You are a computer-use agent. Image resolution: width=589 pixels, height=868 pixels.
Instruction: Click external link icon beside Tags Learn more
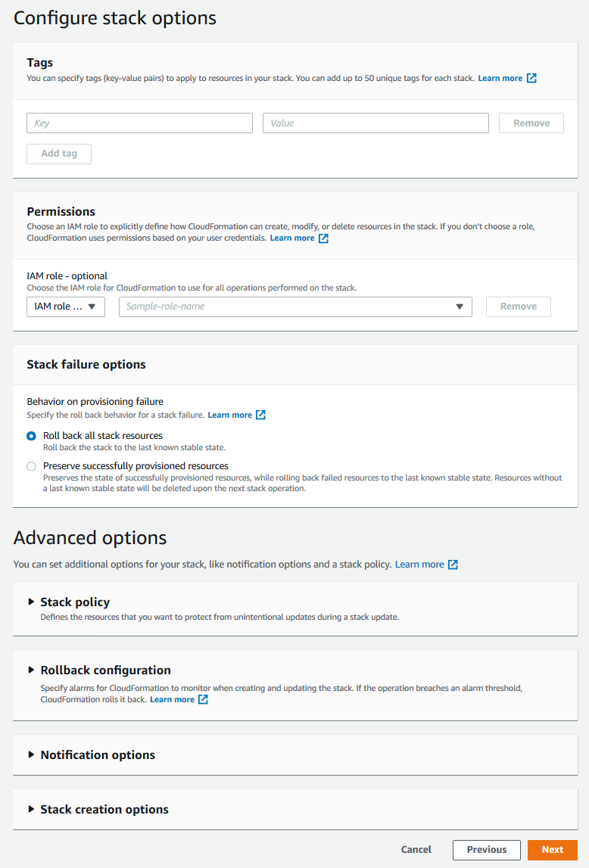pos(531,78)
